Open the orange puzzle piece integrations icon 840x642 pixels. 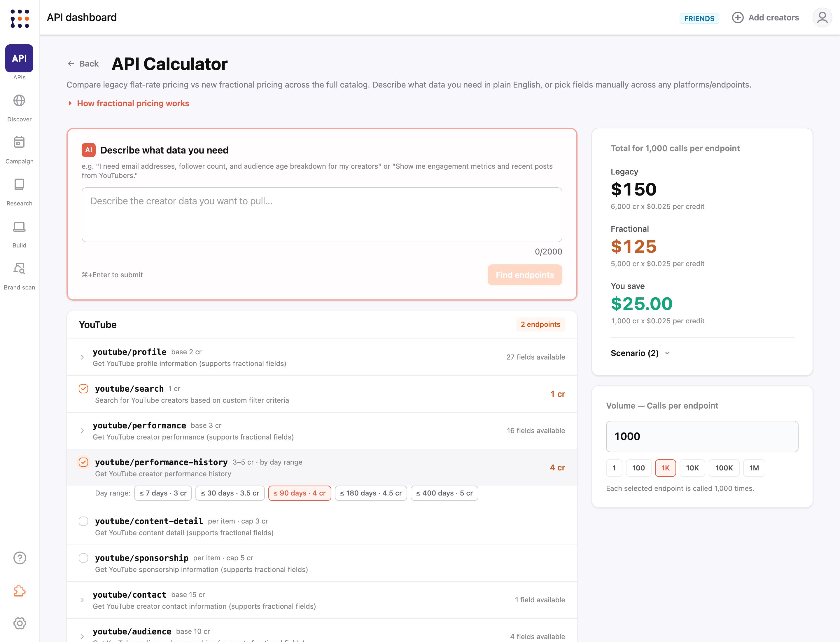pyautogui.click(x=20, y=591)
